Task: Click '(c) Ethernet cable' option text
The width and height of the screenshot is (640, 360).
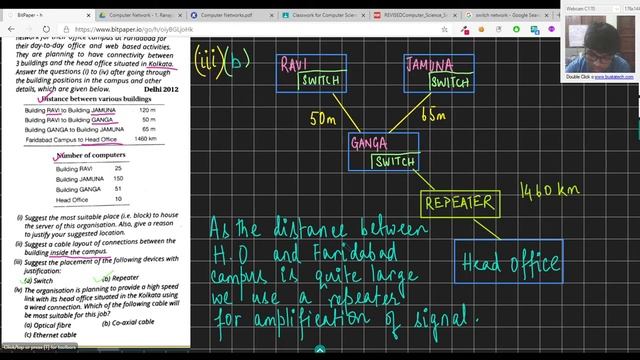Action: point(50,335)
